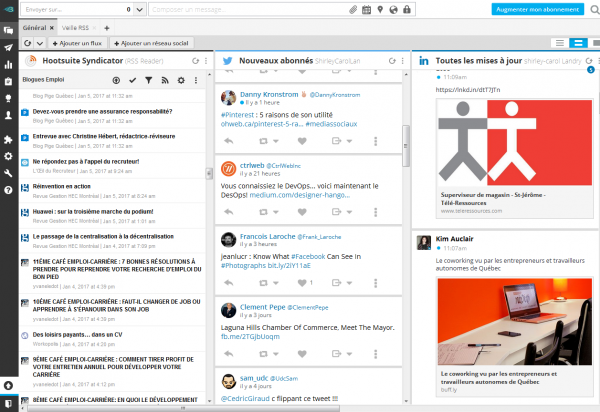Image resolution: width=600 pixels, height=412 pixels.
Task: Add a new tab with plus icon
Action: pos(107,28)
